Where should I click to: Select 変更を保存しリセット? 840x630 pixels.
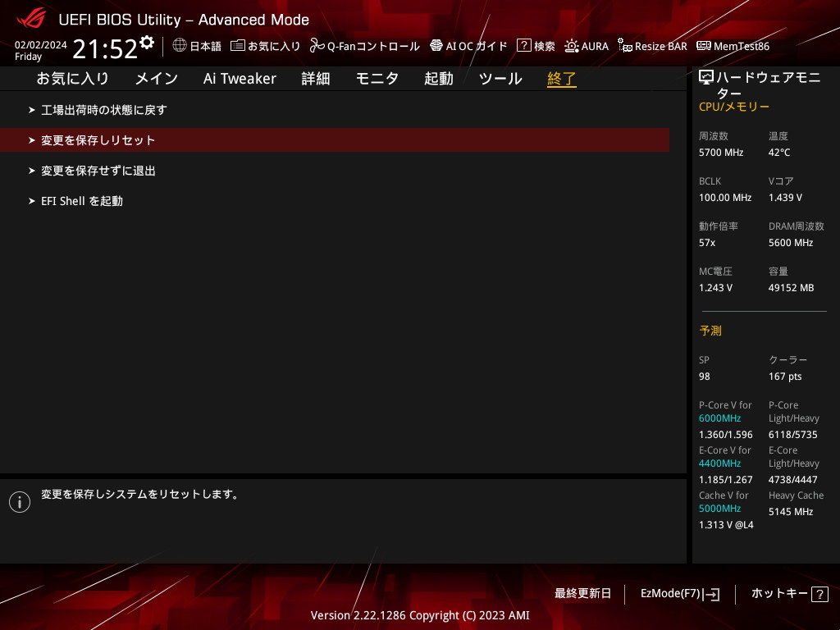335,139
